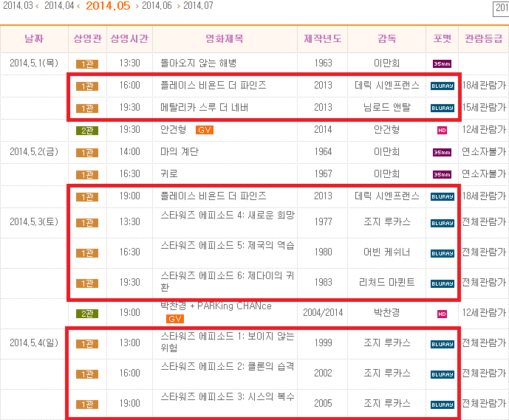Screen dimensions: 509x420
Task: Click BLURAY icon for 스타워즈 에피소드 4
Action: pyautogui.click(x=442, y=223)
